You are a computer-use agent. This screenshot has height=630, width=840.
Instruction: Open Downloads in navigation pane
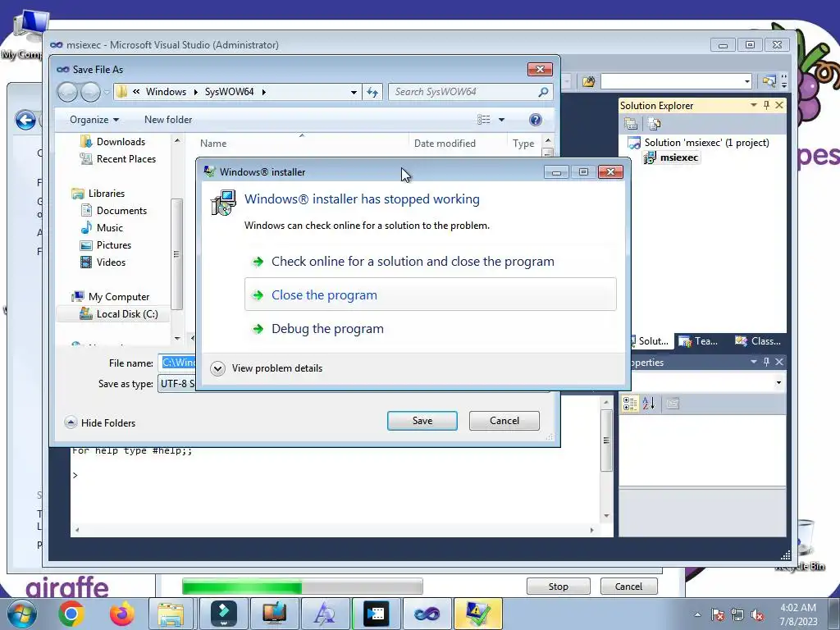[x=121, y=141]
